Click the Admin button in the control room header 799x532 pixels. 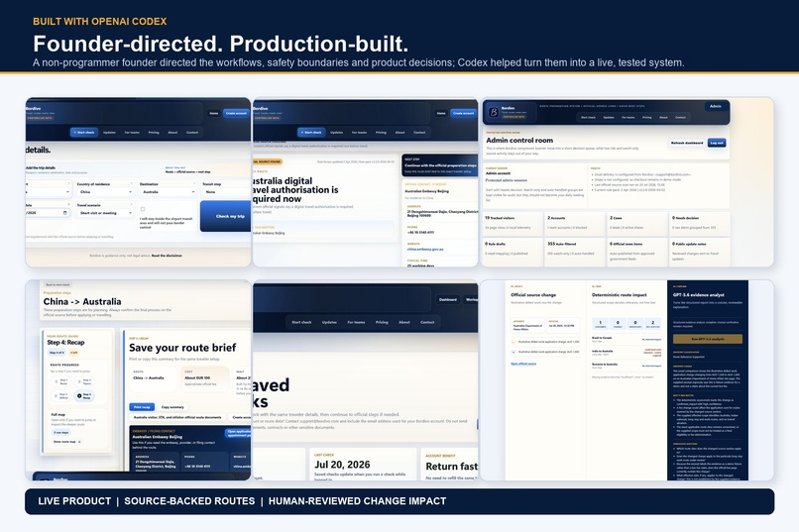click(x=716, y=106)
